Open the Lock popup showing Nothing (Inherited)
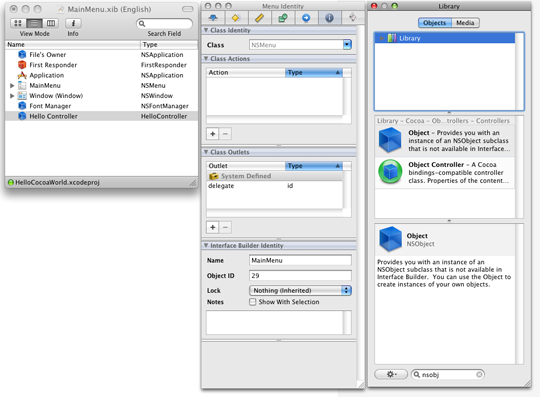This screenshot has width=540, height=397. click(300, 291)
